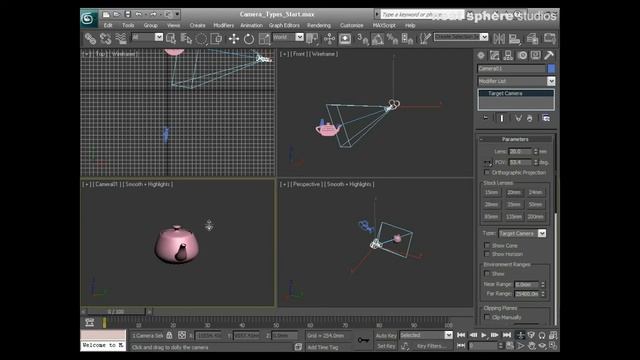Select the 50mm stock lens button

(536, 204)
